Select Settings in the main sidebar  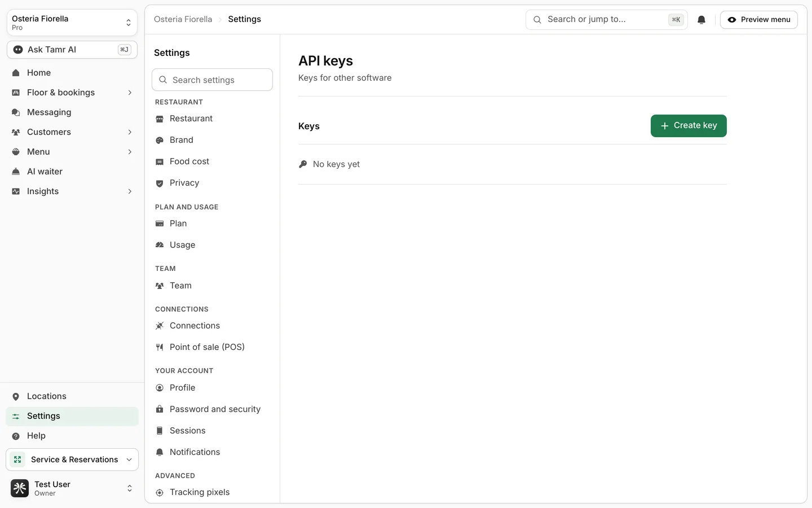tap(72, 416)
